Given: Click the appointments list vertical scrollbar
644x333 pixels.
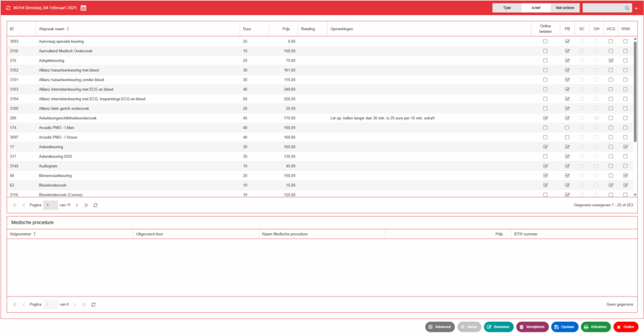Looking at the screenshot, I should click(x=635, y=91).
